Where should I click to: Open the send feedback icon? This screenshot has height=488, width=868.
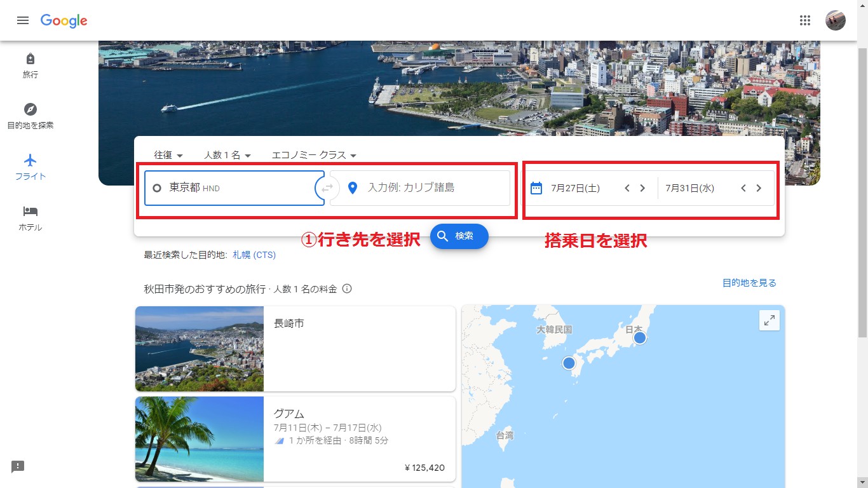(18, 467)
